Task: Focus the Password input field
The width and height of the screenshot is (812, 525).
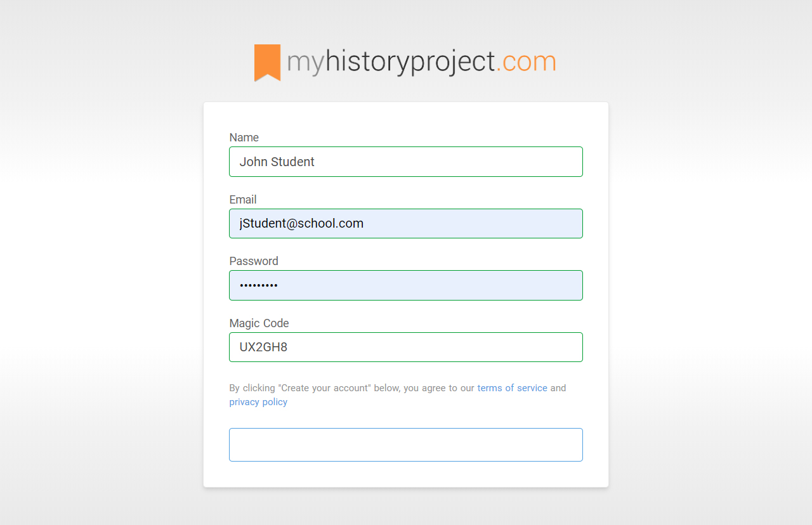Action: pos(406,285)
